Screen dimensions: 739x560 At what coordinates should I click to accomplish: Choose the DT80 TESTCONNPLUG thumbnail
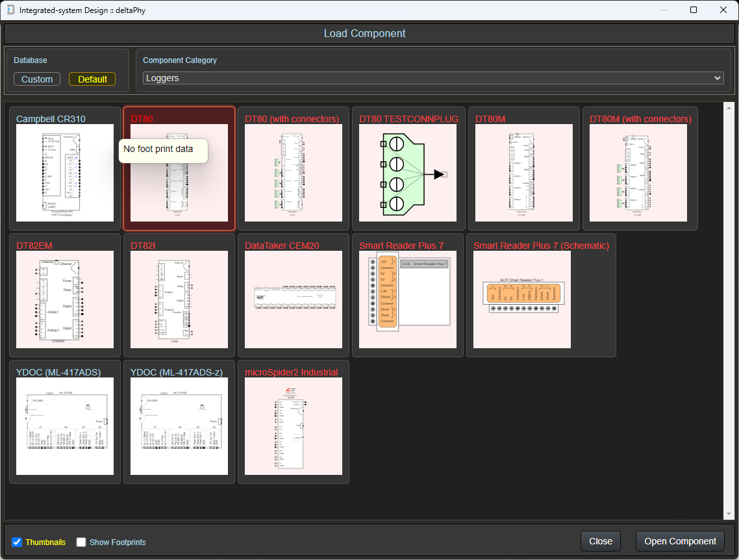(x=407, y=173)
